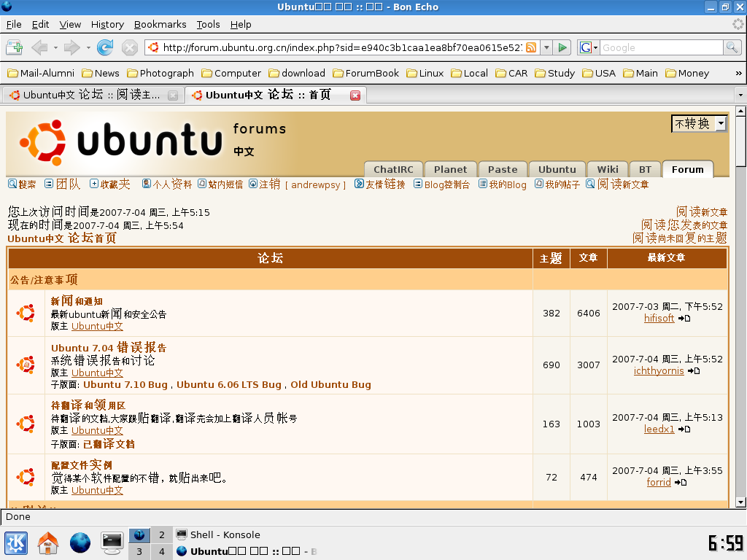Open the address bar history dropdown
The height and width of the screenshot is (560, 747).
[547, 47]
